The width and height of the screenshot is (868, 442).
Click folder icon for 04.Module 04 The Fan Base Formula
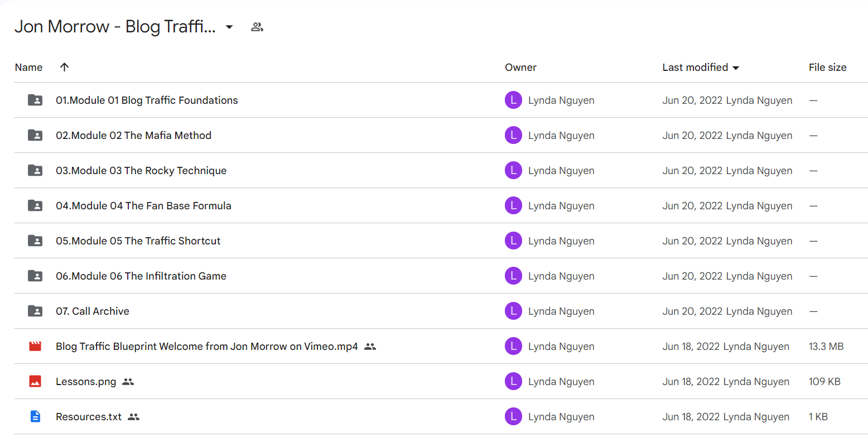coord(35,205)
